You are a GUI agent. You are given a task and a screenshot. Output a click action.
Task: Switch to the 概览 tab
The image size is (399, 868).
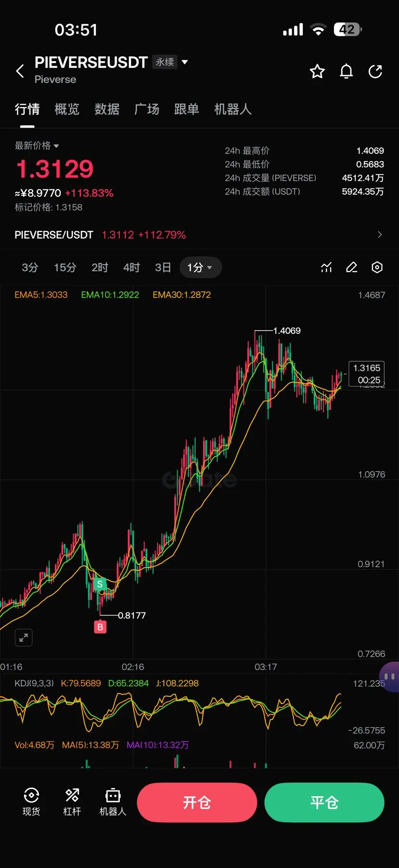pos(67,109)
